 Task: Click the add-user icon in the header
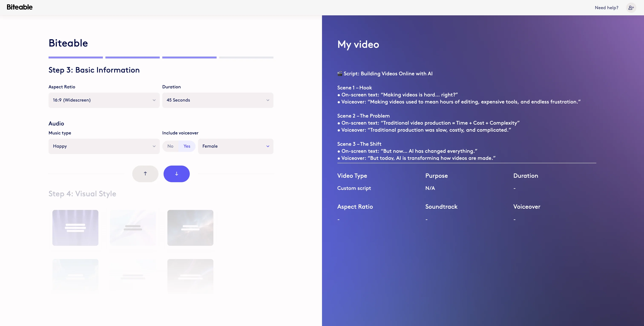[x=631, y=7]
